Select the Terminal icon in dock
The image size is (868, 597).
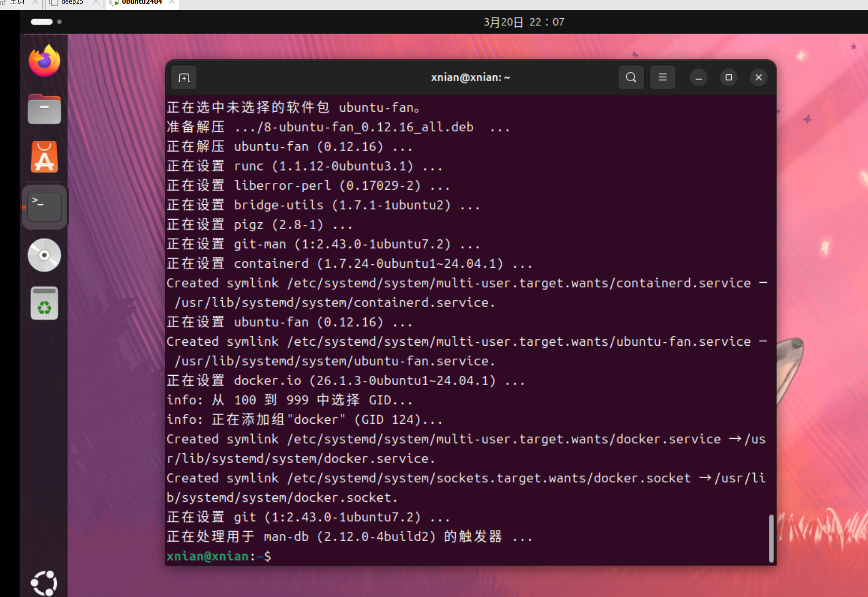tap(44, 206)
